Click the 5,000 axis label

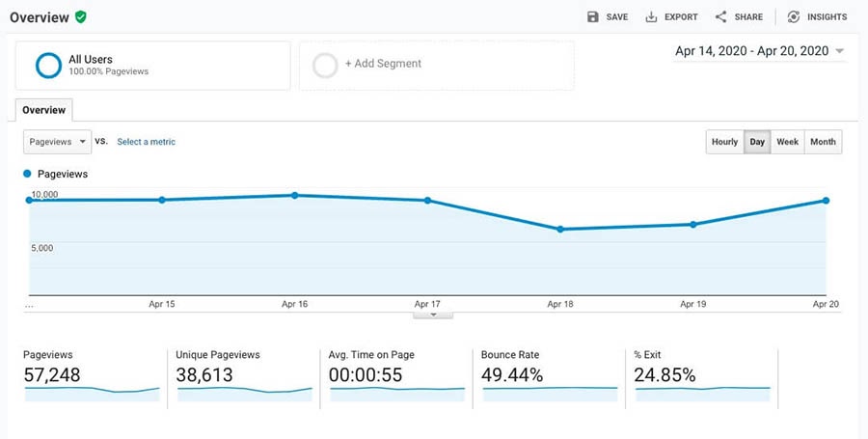pos(42,248)
